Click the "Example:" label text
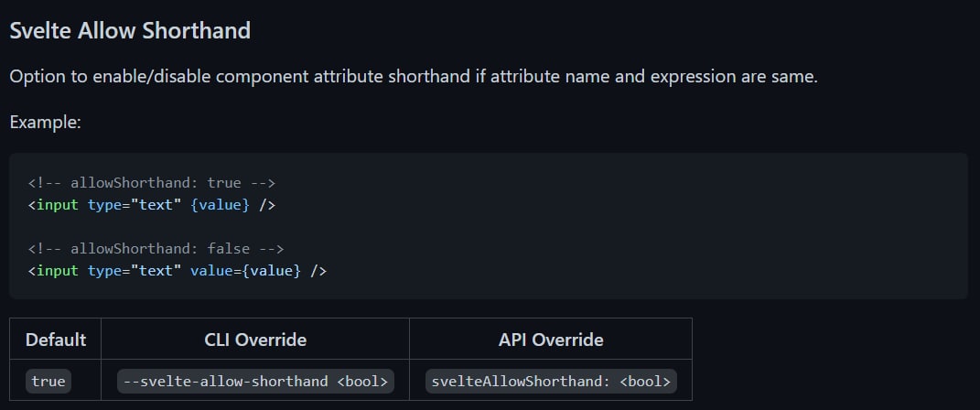 [45, 122]
